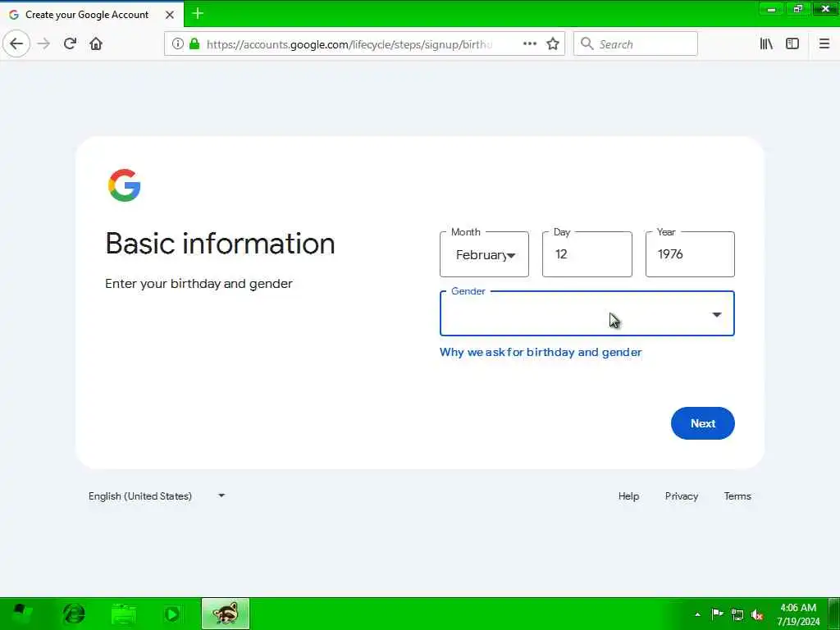Open the file explorer folder taskbar icon

pos(123,614)
